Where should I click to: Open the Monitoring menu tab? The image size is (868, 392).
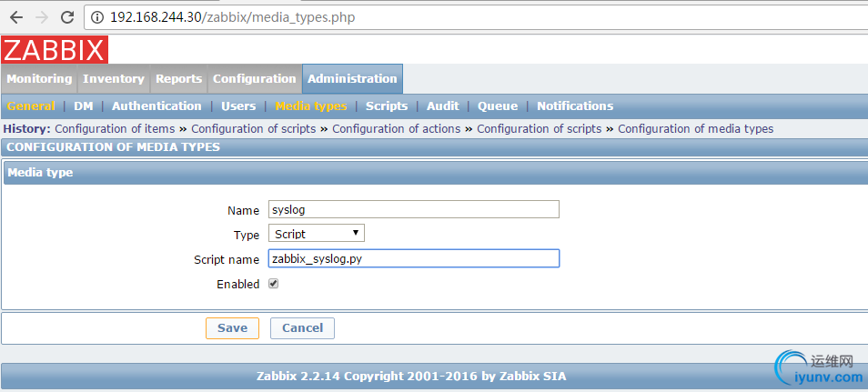click(x=39, y=79)
